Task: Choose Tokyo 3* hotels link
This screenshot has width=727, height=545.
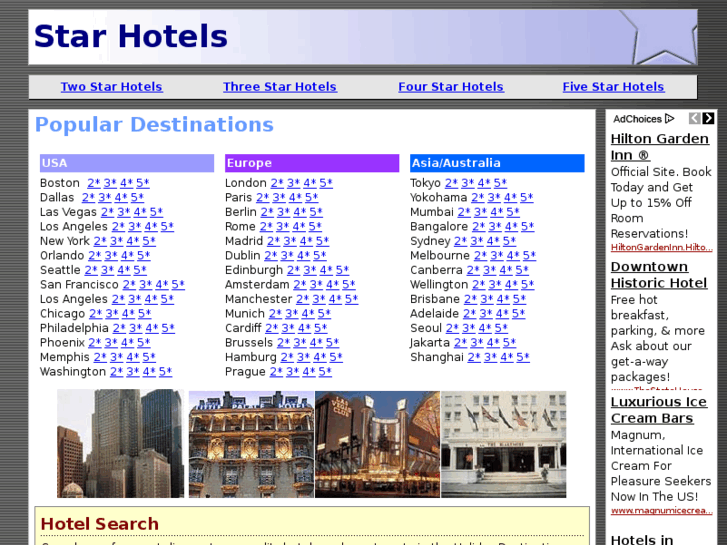Action: pyautogui.click(x=467, y=183)
